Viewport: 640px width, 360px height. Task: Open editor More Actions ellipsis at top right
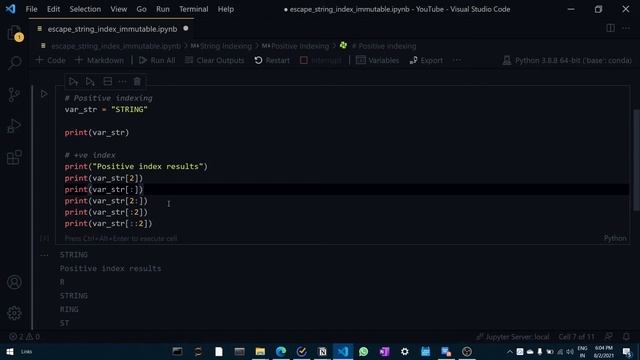(626, 28)
